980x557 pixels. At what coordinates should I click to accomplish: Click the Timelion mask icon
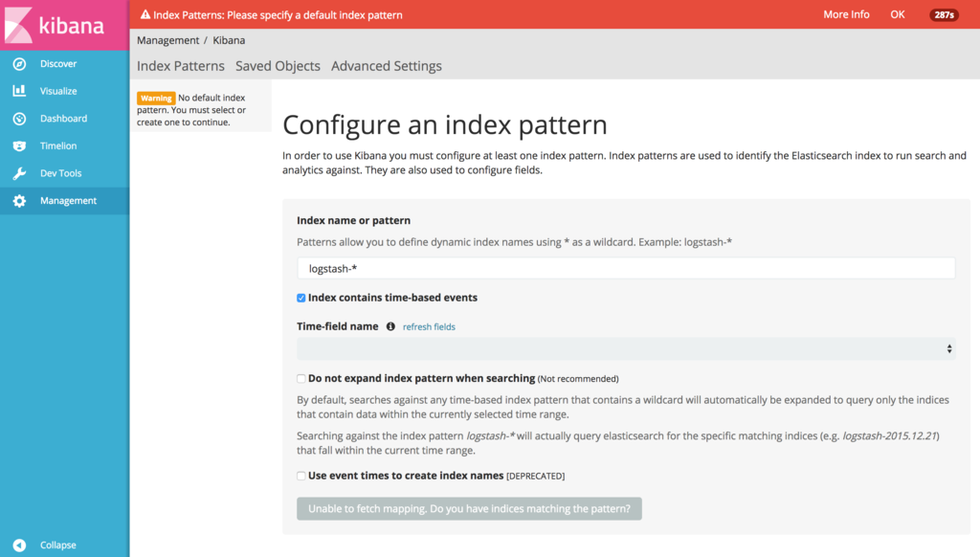pos(19,145)
